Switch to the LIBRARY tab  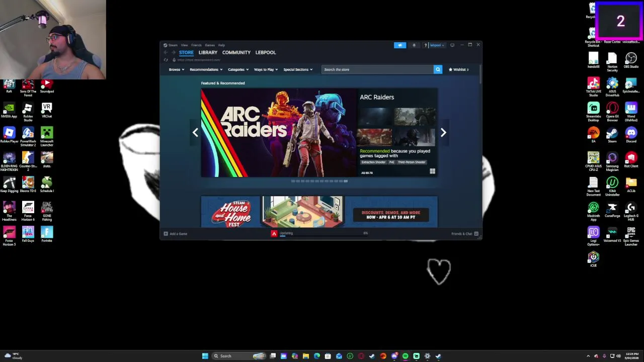click(x=208, y=52)
